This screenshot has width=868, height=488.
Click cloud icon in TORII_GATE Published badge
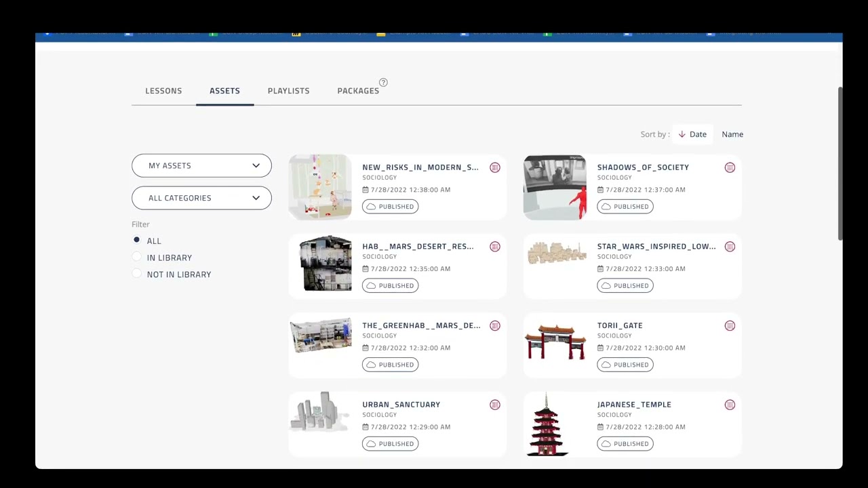pos(606,365)
